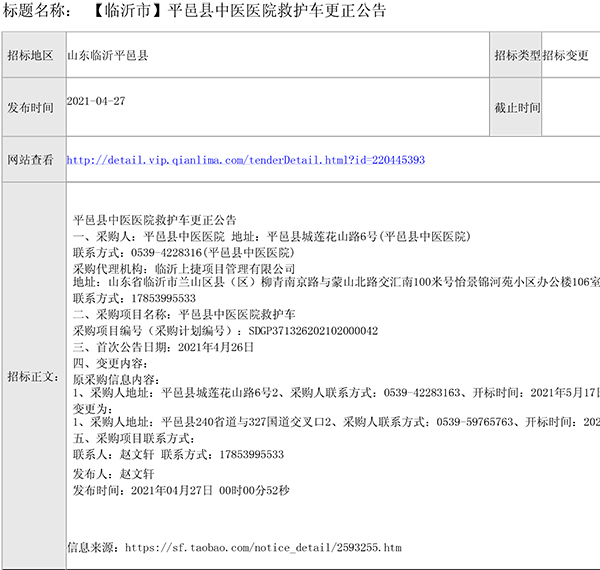Screen dimensions: 600x570
Task: Select the project number SDGP371326202102000042
Action: 313,331
